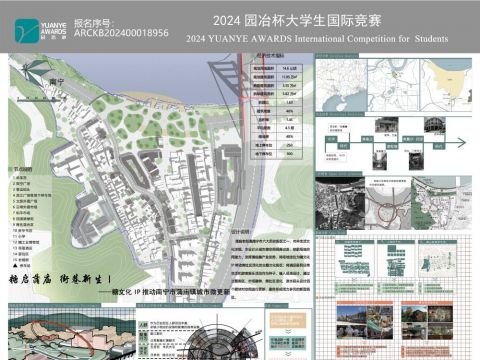
Task: Click the "报名序号:" label
Action: 94,23
